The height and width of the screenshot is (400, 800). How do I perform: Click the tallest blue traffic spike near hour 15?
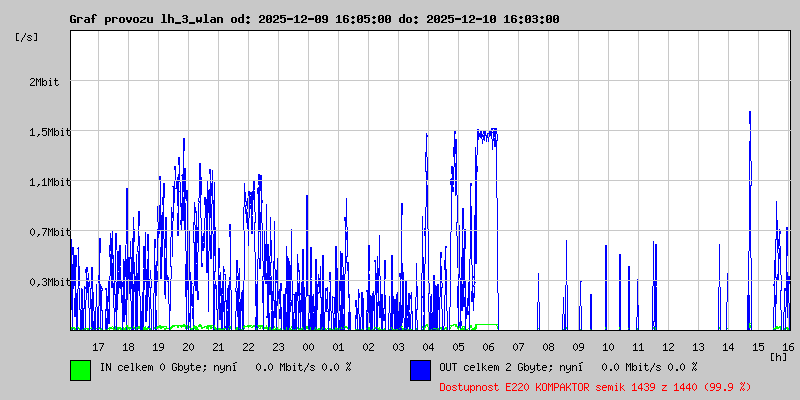(750, 219)
